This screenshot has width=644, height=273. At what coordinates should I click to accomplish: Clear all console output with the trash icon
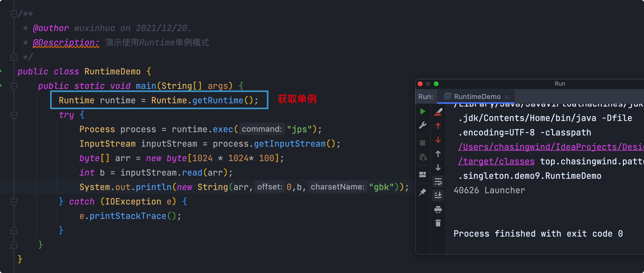pyautogui.click(x=438, y=223)
